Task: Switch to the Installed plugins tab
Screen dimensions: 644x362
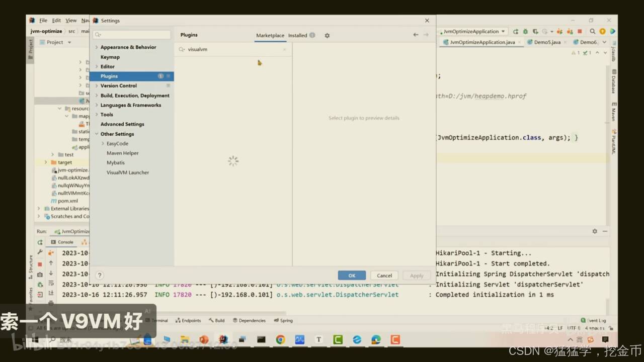Action: [x=298, y=35]
